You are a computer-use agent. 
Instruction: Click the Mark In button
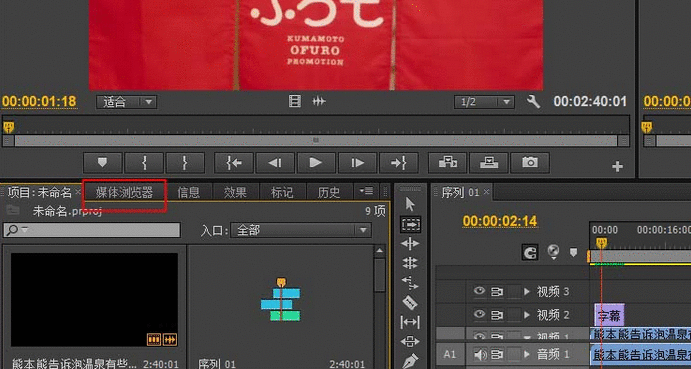point(144,163)
